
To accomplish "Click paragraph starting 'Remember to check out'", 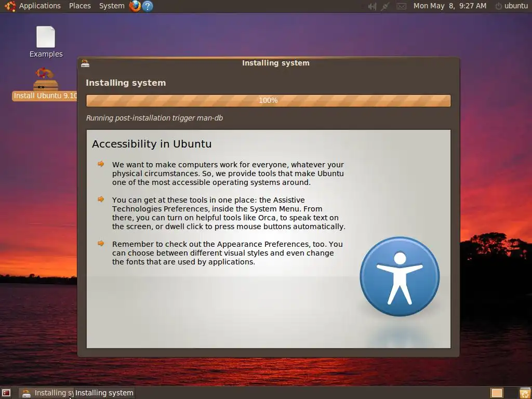I will click(x=228, y=253).
